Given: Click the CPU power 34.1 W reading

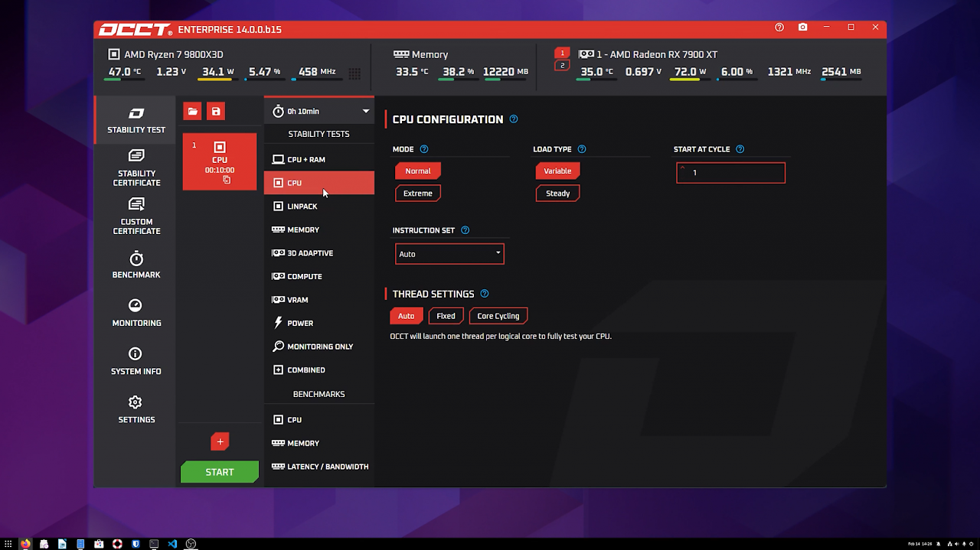Looking at the screenshot, I should tap(218, 72).
